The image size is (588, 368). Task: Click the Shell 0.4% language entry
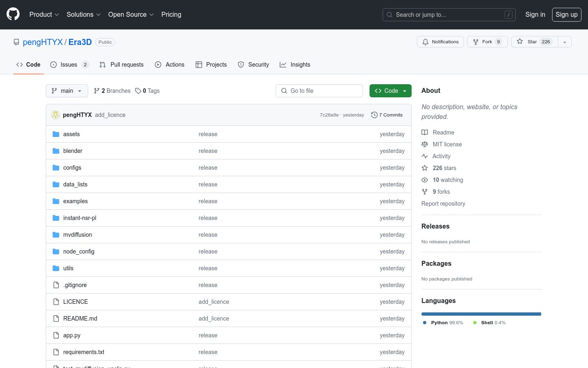(489, 323)
